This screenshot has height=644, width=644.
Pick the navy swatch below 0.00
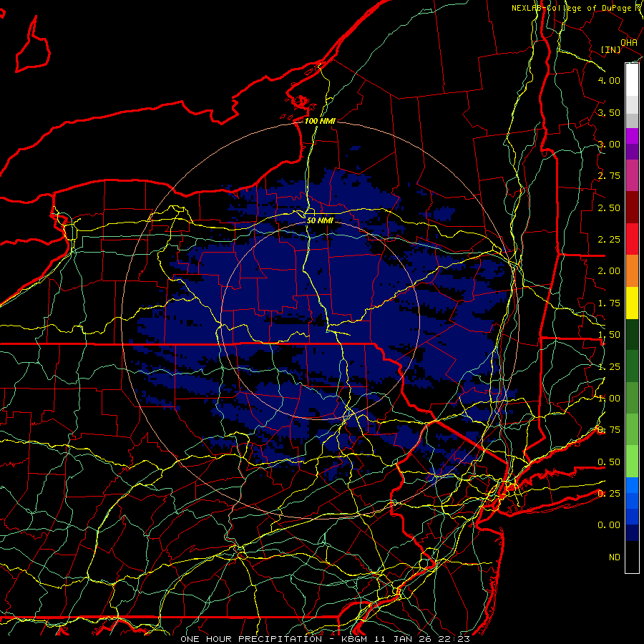pyautogui.click(x=632, y=532)
